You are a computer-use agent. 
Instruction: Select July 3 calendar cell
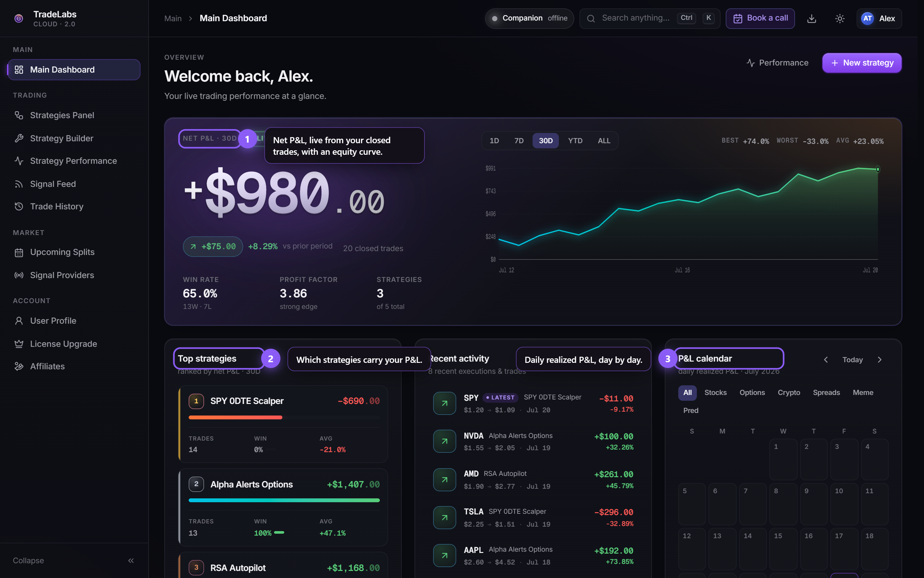[x=844, y=460]
